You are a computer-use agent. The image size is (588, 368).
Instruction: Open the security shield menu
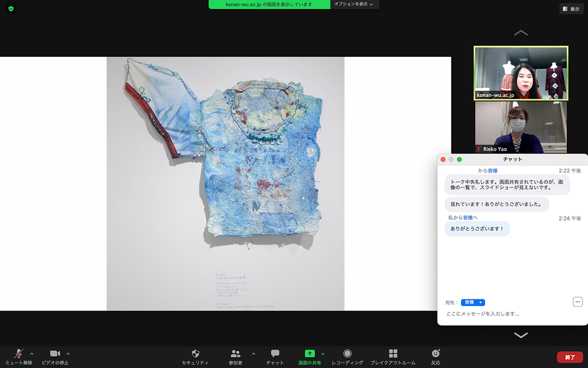(x=195, y=356)
